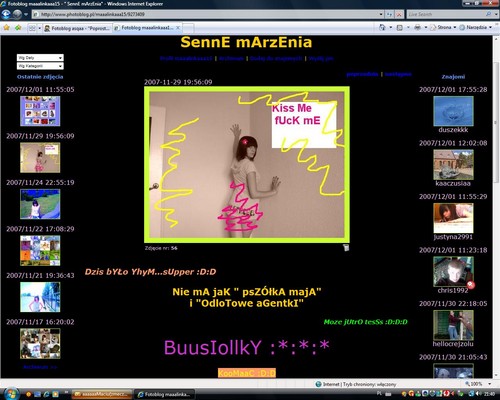Open the Narzędzia (Tools) menu

(475, 27)
